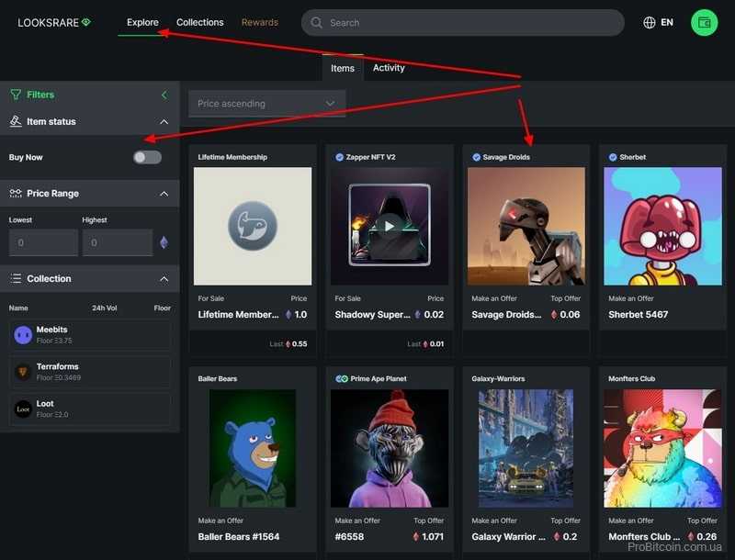Viewport: 735px width, 560px height.
Task: Click the Ethereum icon beside Highest field
Action: [164, 242]
